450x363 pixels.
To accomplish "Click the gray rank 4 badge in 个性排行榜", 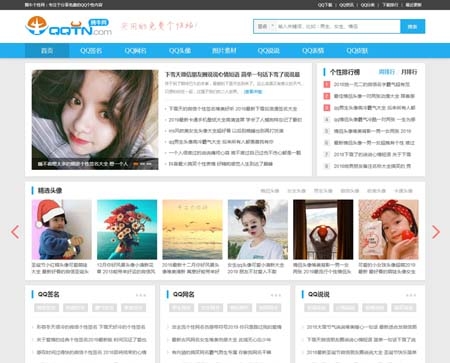I will tap(327, 119).
